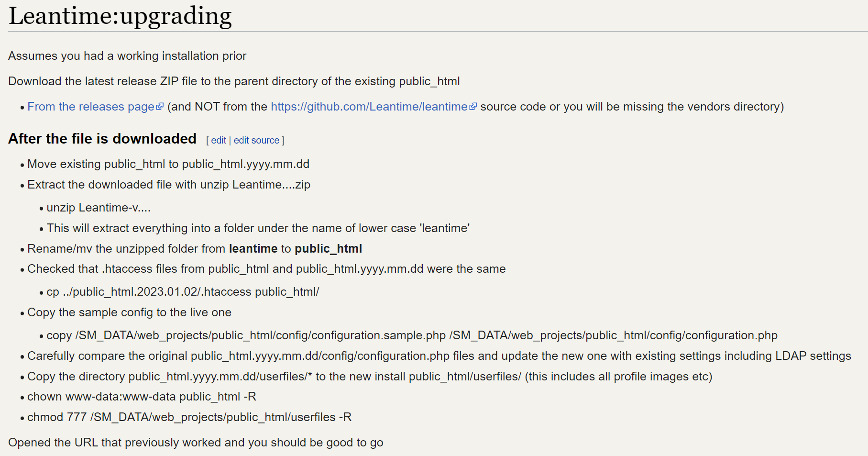The image size is (868, 456).
Task: Click the Opened the URL closing sentence
Action: pos(195,442)
